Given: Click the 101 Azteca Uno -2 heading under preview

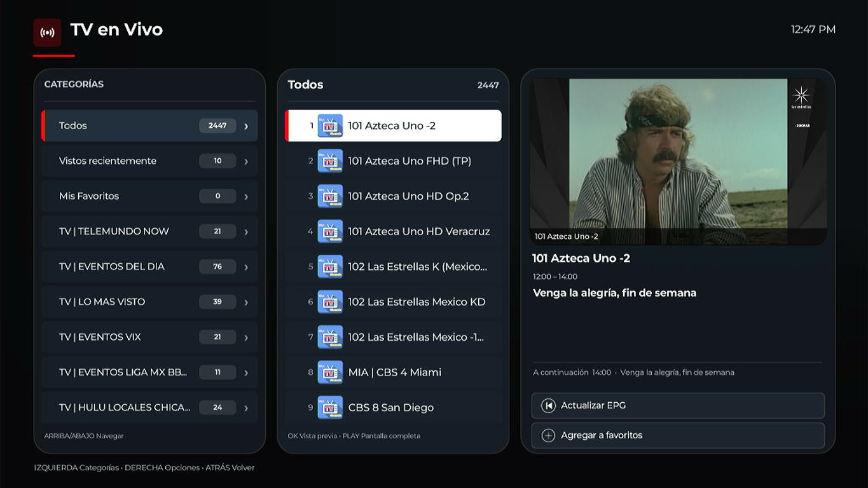Looking at the screenshot, I should coord(581,259).
